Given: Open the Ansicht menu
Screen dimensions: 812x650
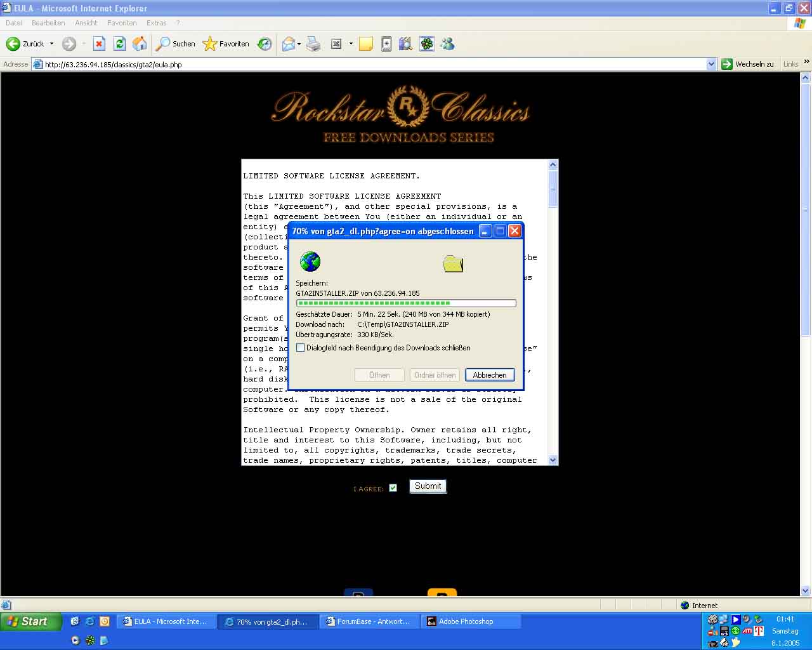Looking at the screenshot, I should [x=86, y=23].
